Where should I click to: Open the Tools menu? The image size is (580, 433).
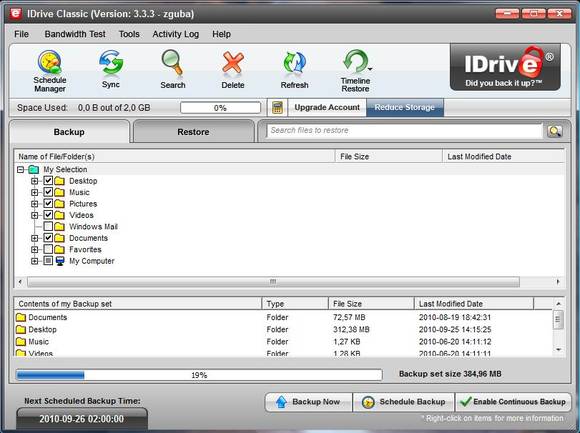129,34
